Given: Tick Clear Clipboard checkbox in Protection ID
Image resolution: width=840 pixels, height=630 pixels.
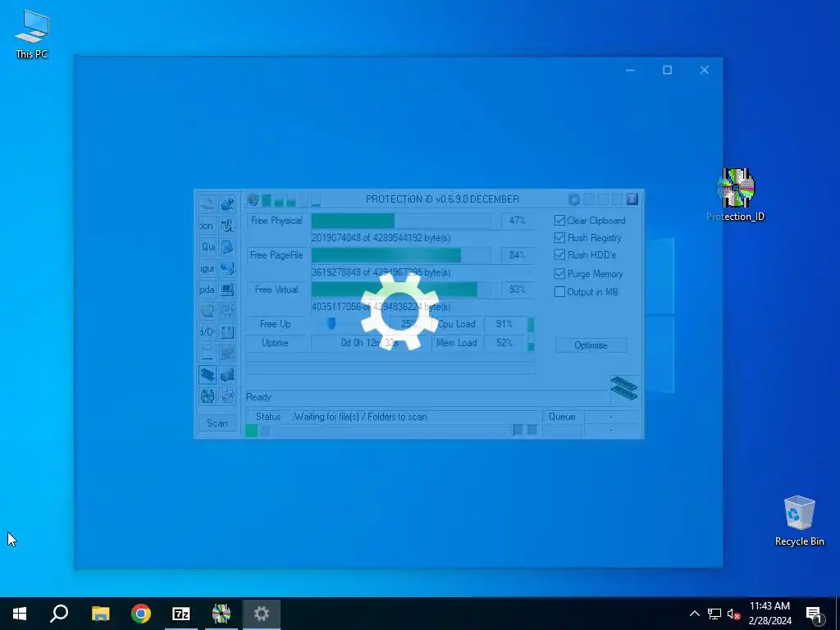Looking at the screenshot, I should coord(559,220).
